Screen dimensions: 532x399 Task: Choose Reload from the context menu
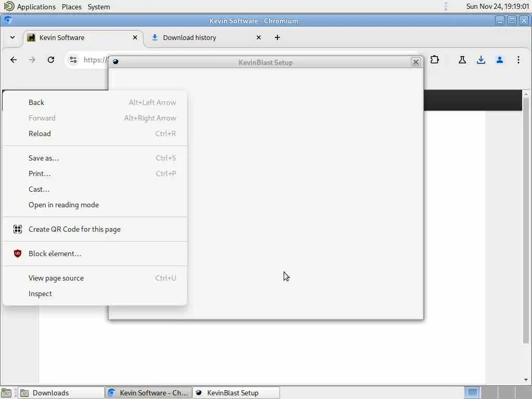click(x=95, y=134)
